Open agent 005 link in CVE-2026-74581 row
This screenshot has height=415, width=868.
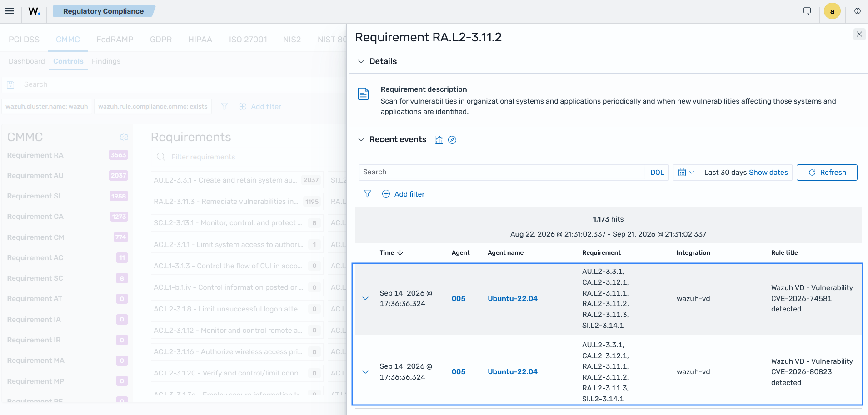click(x=459, y=299)
